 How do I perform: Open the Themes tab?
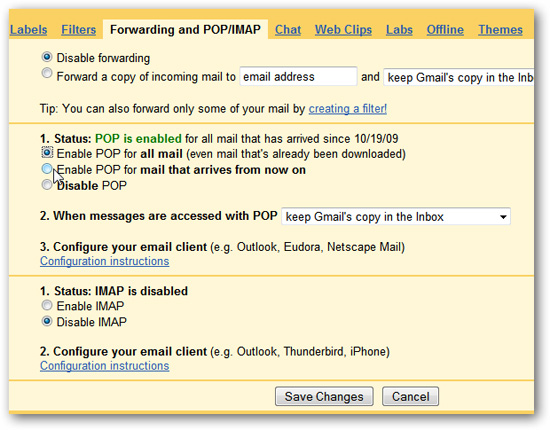tap(500, 30)
